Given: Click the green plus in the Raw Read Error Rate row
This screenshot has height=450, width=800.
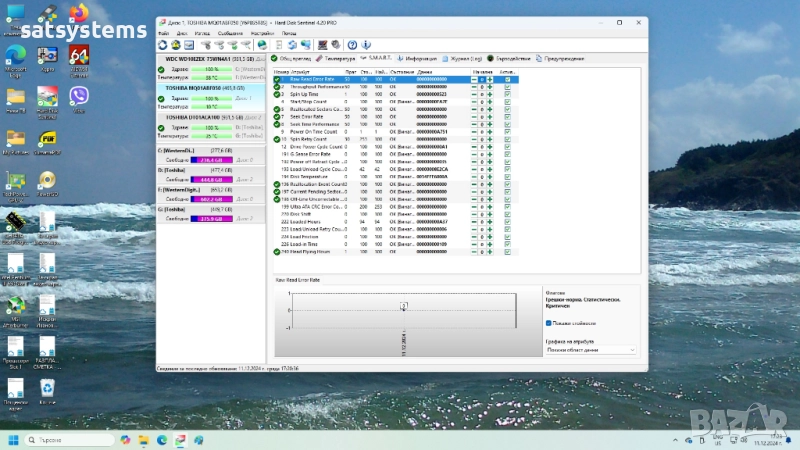Looking at the screenshot, I should pos(489,79).
